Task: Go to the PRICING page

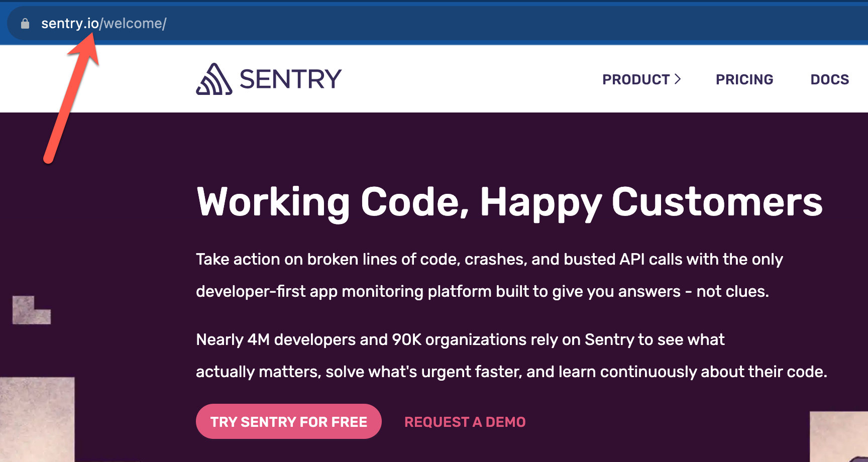Action: [744, 79]
